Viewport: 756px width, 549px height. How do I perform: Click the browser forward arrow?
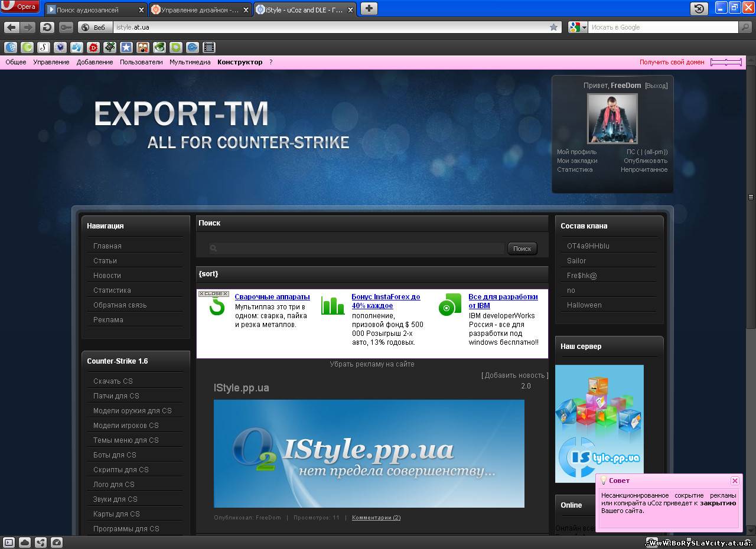(28, 27)
